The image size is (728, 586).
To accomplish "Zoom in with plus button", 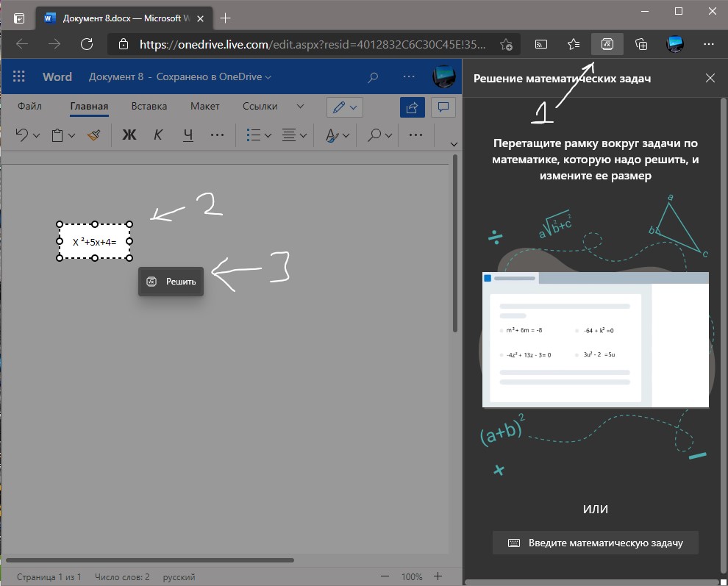I will tap(438, 576).
